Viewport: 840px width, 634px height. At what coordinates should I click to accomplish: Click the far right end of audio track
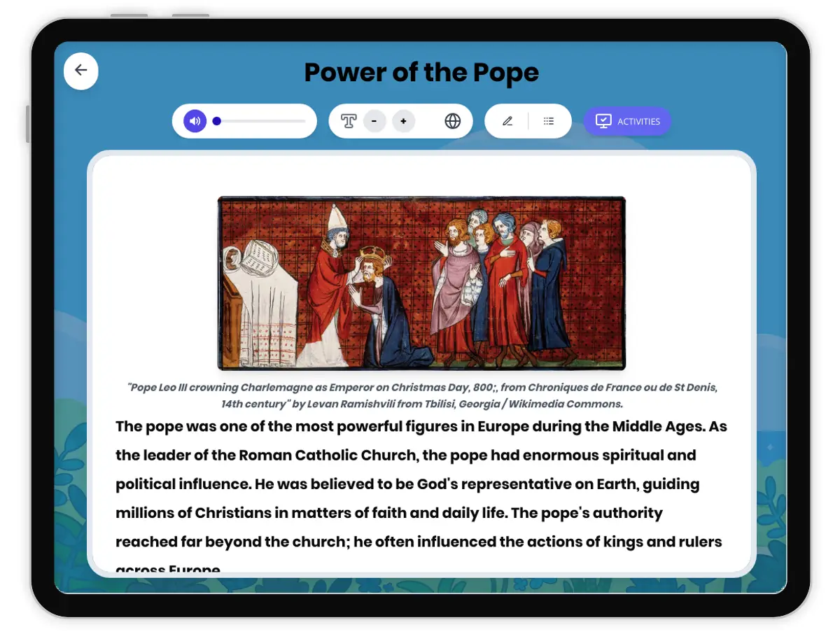click(304, 121)
